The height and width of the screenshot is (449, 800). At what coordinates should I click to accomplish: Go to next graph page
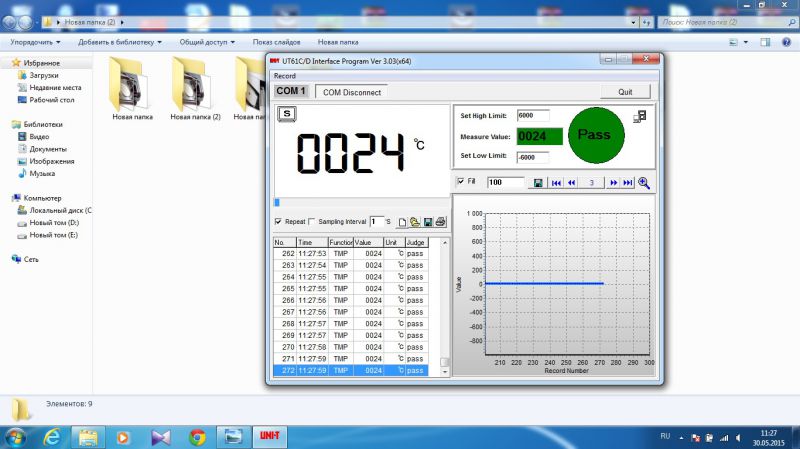[x=614, y=183]
